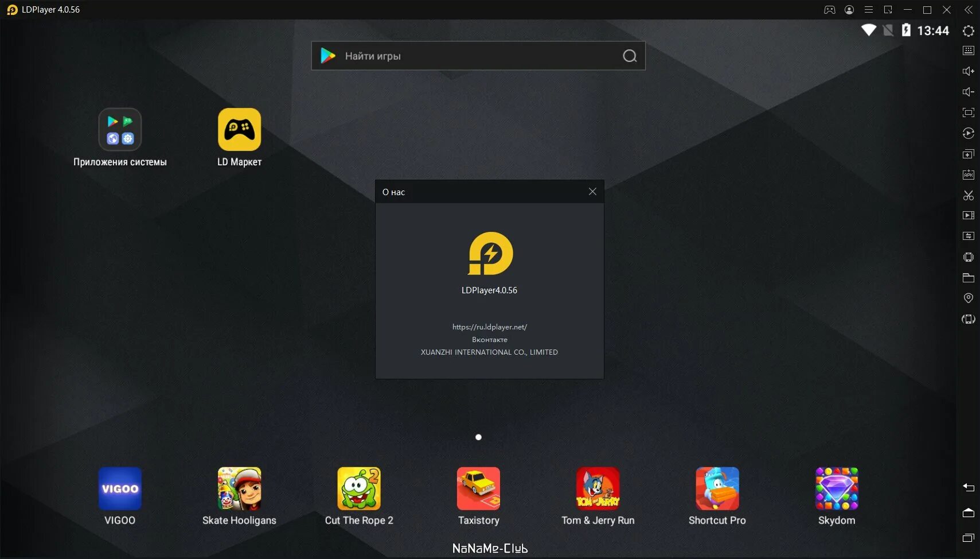Open the Вконтакте link
980x559 pixels.
(489, 339)
